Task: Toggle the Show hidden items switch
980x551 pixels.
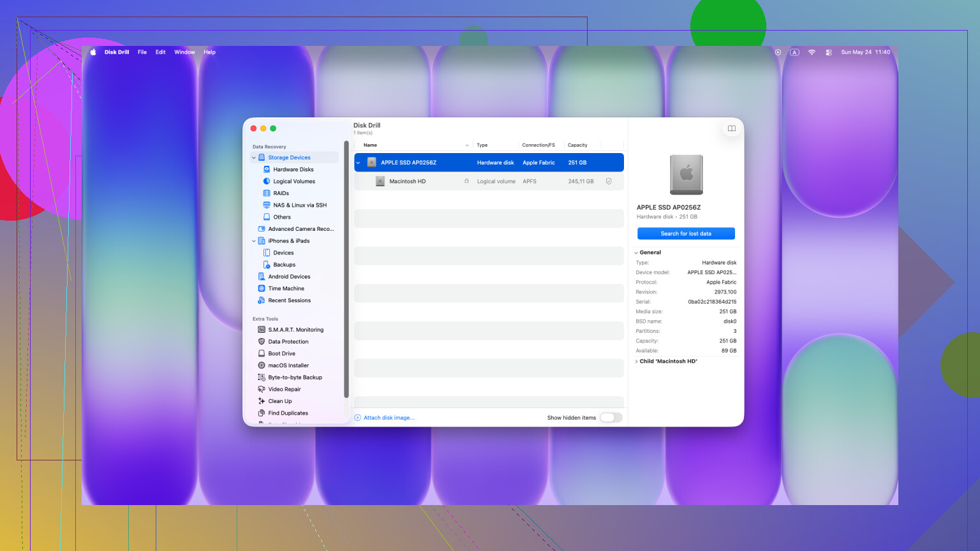Action: pos(611,418)
